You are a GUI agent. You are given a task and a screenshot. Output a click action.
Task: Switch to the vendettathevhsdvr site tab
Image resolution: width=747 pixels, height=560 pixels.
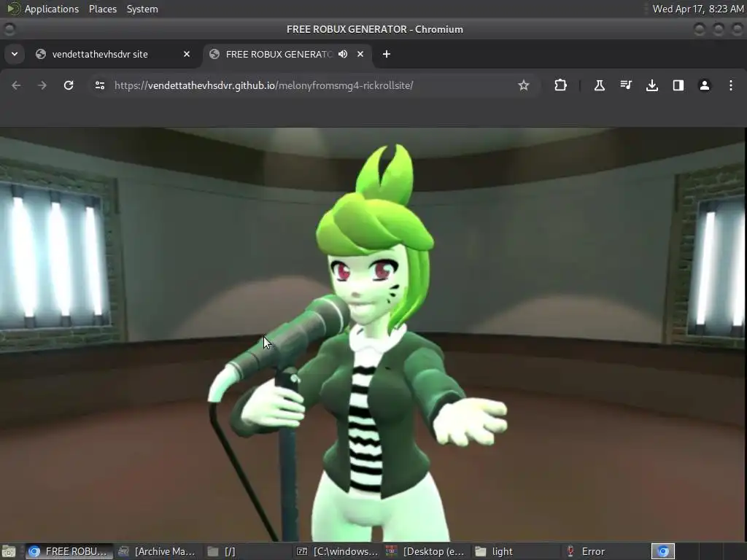pos(112,54)
